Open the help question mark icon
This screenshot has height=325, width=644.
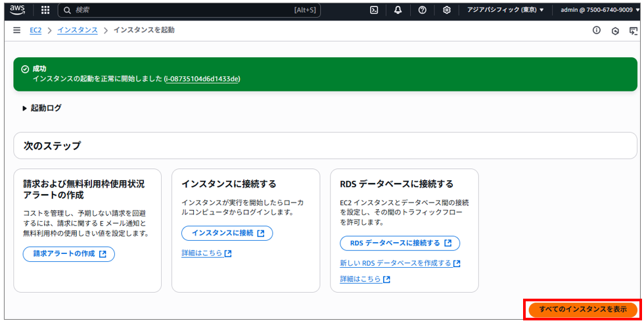tap(422, 11)
